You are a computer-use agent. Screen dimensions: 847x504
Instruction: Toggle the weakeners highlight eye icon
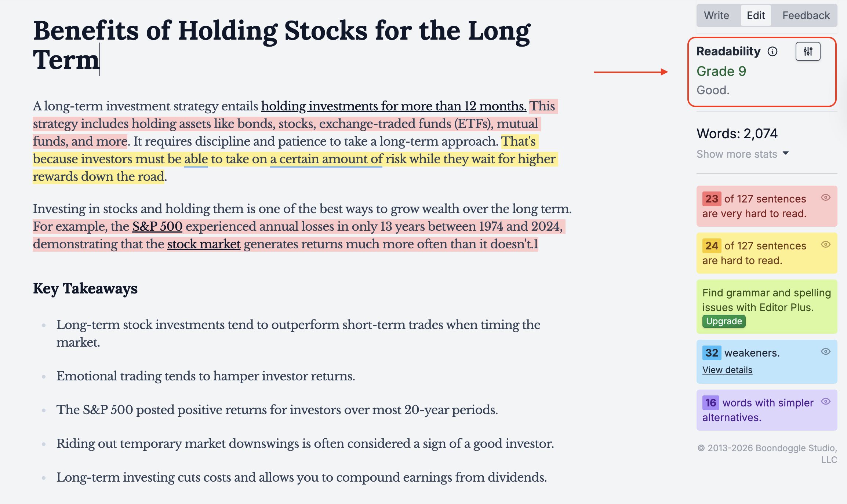coord(825,352)
